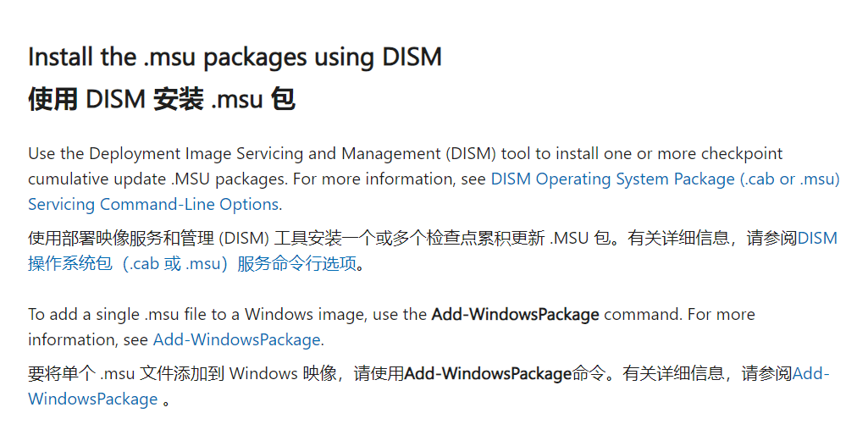Open the Chinese "DISM 操作系统包" link
868x435 pixels.
click(x=817, y=239)
